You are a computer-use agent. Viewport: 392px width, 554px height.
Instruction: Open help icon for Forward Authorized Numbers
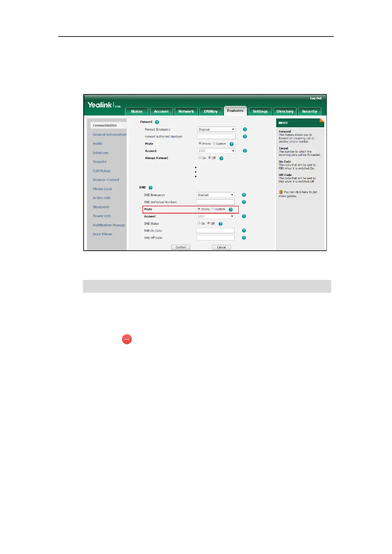point(245,137)
